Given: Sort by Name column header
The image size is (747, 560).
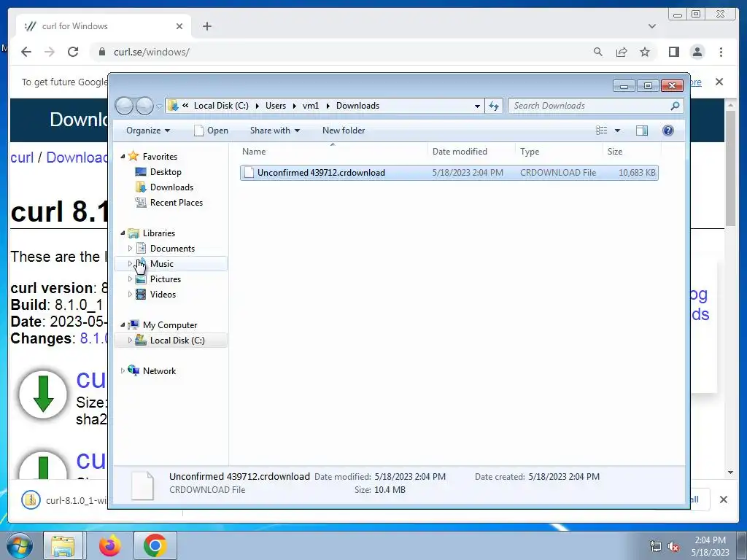Looking at the screenshot, I should point(333,152).
